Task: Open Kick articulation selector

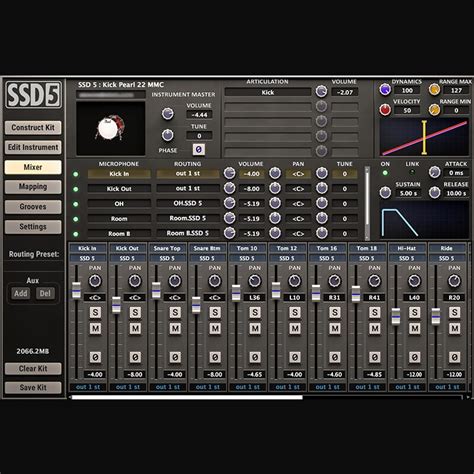Action: tap(268, 92)
